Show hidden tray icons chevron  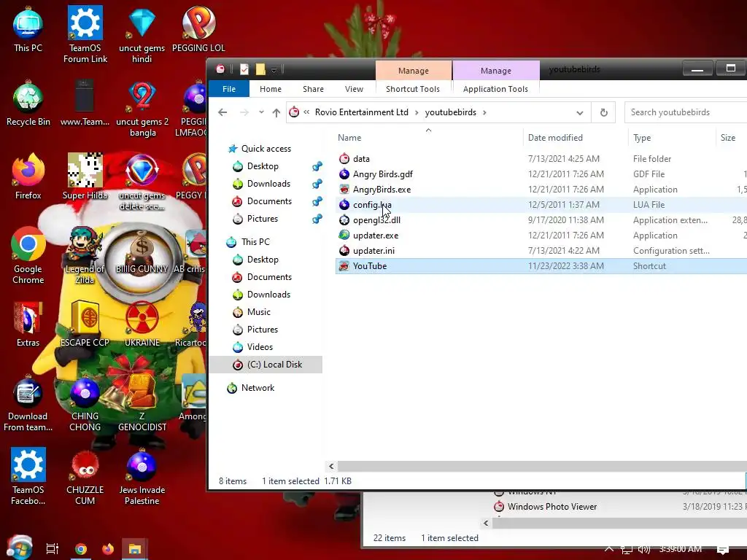pos(609,549)
